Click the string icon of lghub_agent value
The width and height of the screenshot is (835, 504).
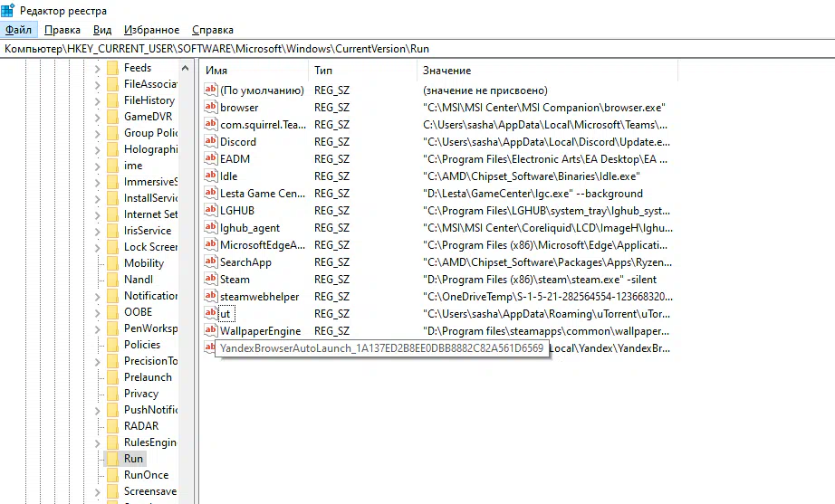pyautogui.click(x=211, y=227)
